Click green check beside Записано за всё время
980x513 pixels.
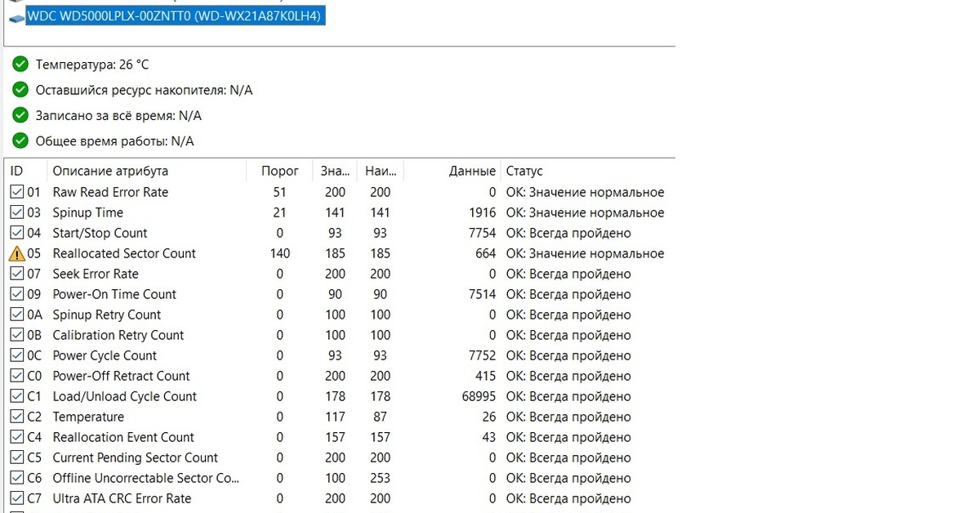(x=20, y=115)
